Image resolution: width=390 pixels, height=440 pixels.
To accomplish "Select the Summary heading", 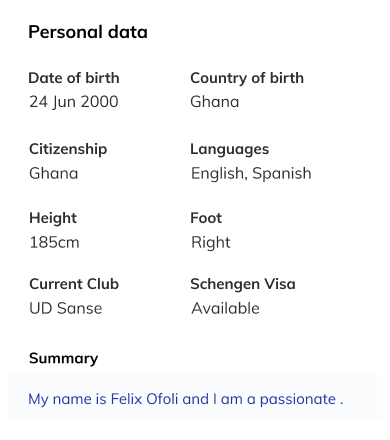I will point(63,359).
